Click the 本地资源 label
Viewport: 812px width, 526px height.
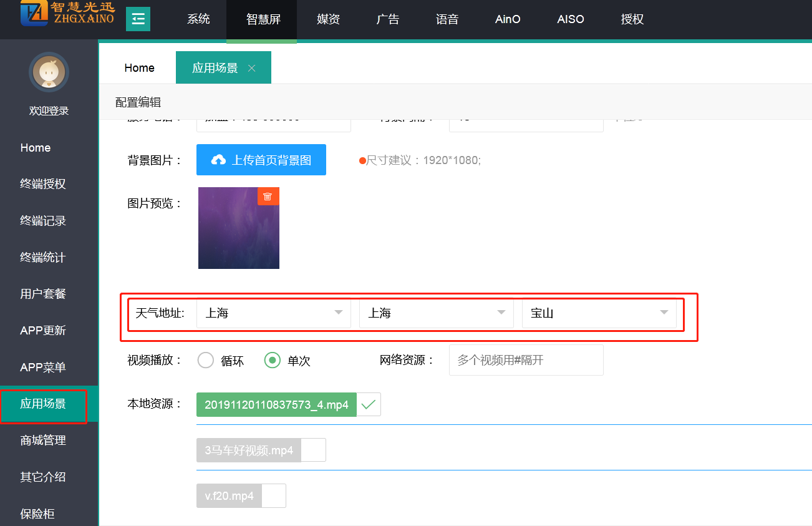(155, 404)
